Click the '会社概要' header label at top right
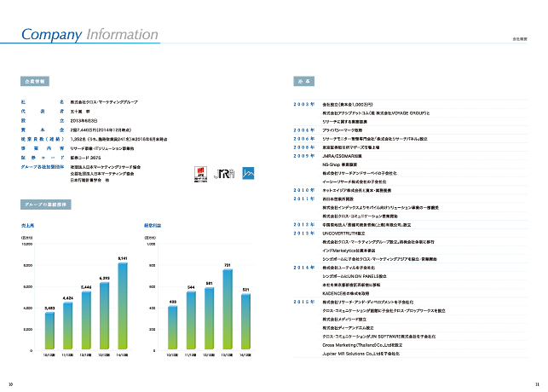Viewport: 548px width, 392px height. point(520,39)
